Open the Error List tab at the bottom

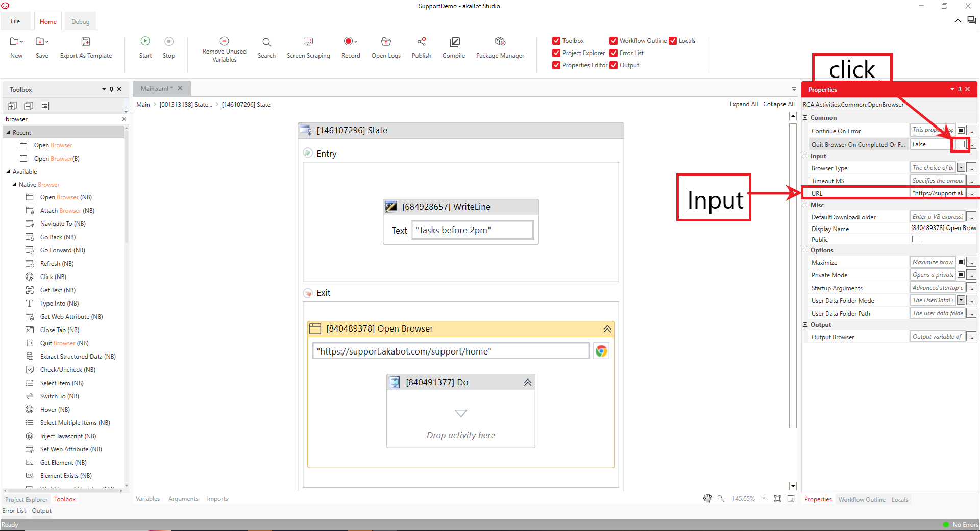[14, 511]
